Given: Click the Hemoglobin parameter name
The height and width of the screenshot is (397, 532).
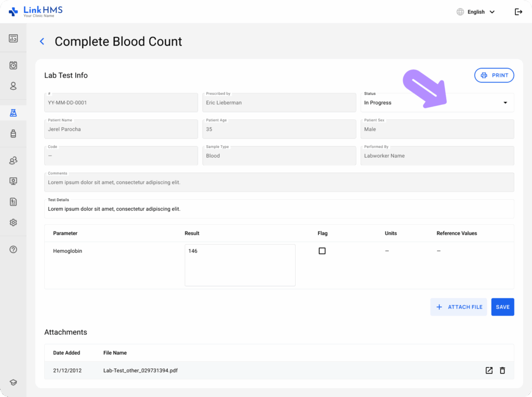Looking at the screenshot, I should coord(68,251).
